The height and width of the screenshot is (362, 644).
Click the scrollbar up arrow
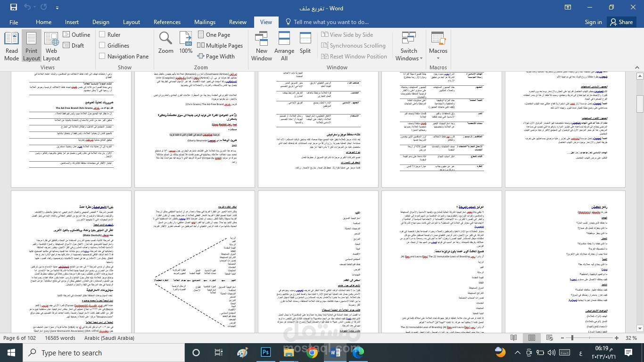click(x=640, y=75)
